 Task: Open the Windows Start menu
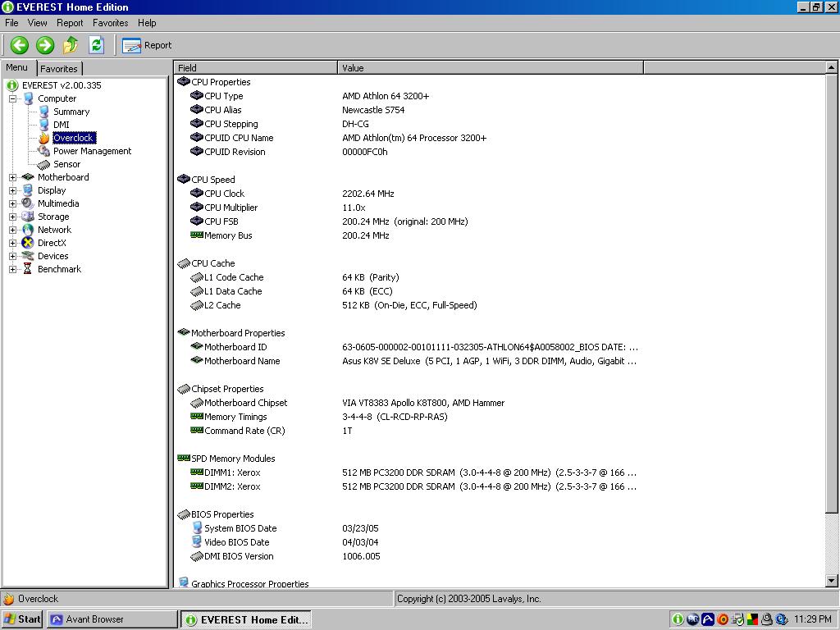(x=22, y=619)
